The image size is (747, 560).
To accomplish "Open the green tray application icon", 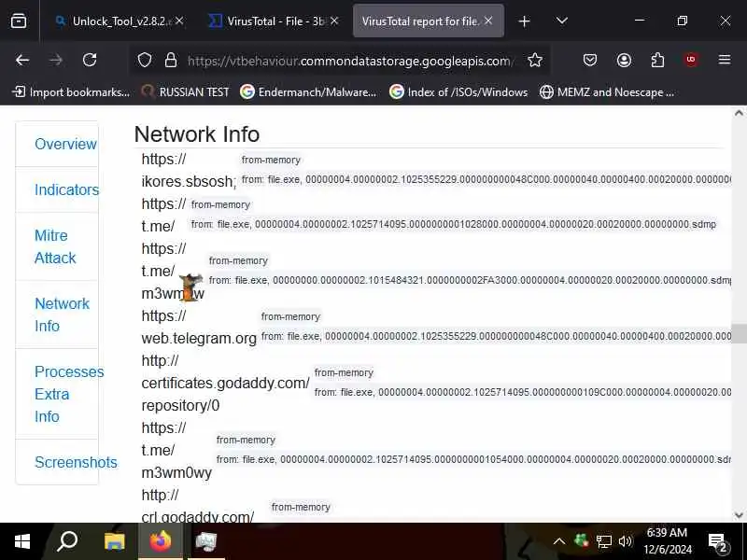I will (x=581, y=540).
